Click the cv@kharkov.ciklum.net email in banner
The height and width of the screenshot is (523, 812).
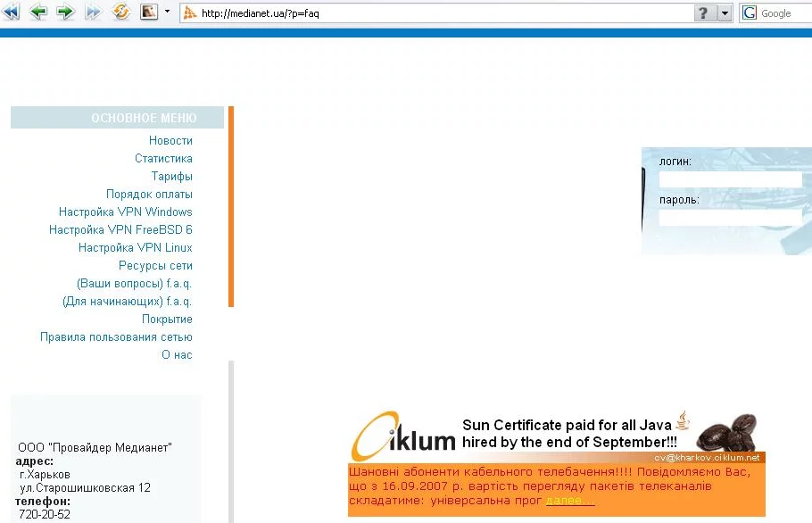tap(707, 457)
